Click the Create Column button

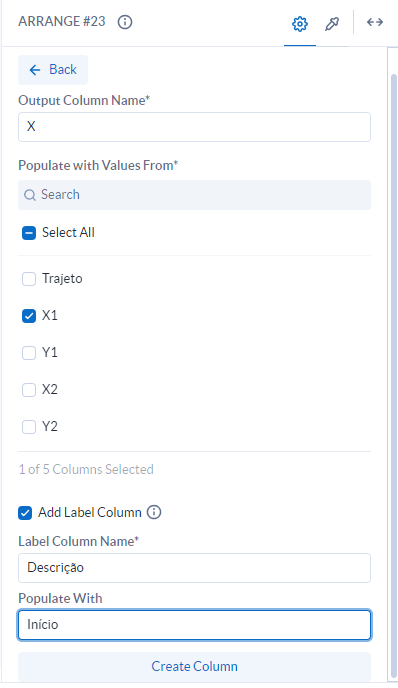[x=194, y=666]
